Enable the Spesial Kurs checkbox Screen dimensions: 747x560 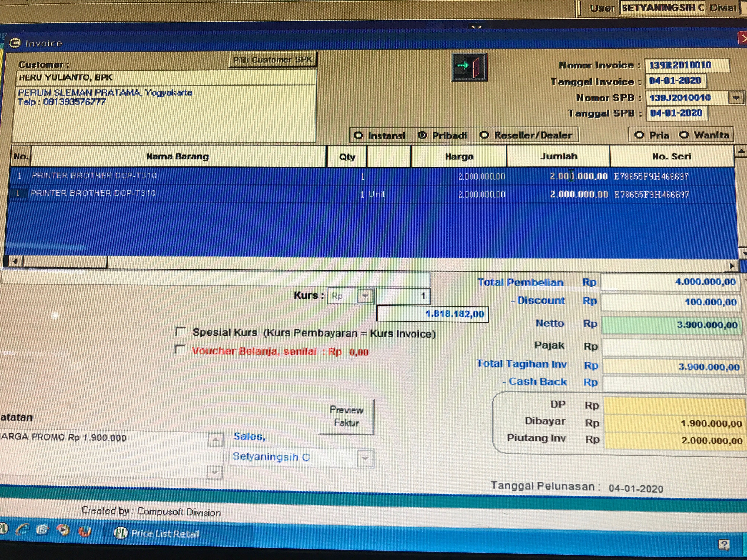(x=181, y=332)
